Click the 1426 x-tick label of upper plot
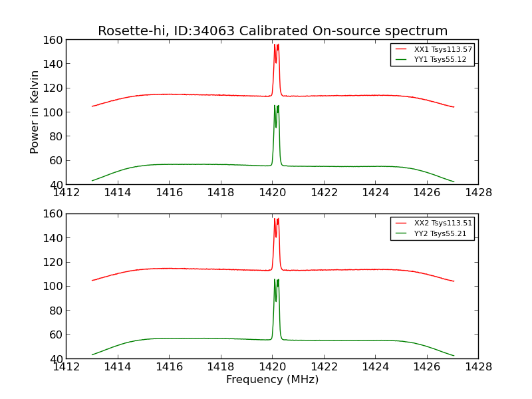The width and height of the screenshot is (532, 399). pyautogui.click(x=427, y=193)
